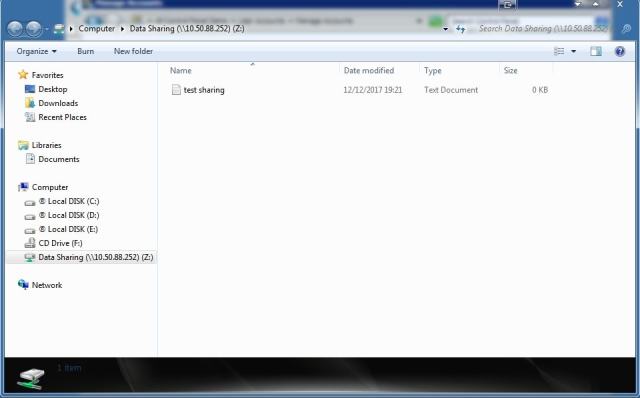
Task: Click the Burn toolbar button
Action: (x=86, y=51)
